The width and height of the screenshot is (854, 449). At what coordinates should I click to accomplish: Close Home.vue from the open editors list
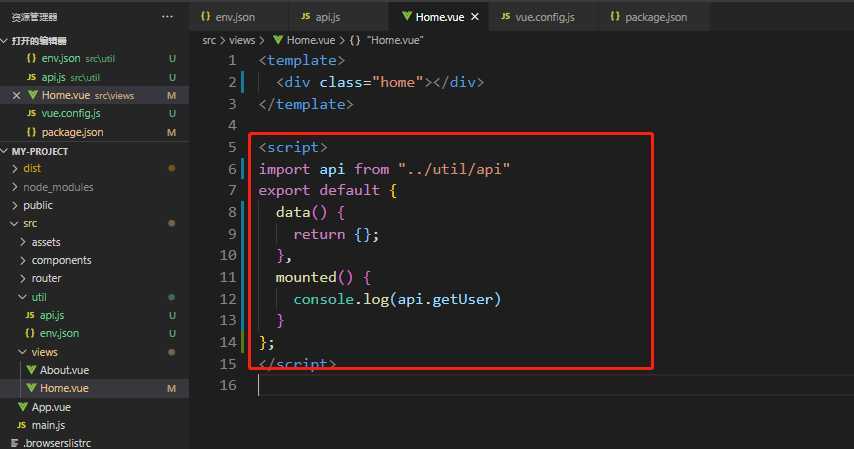[16, 95]
